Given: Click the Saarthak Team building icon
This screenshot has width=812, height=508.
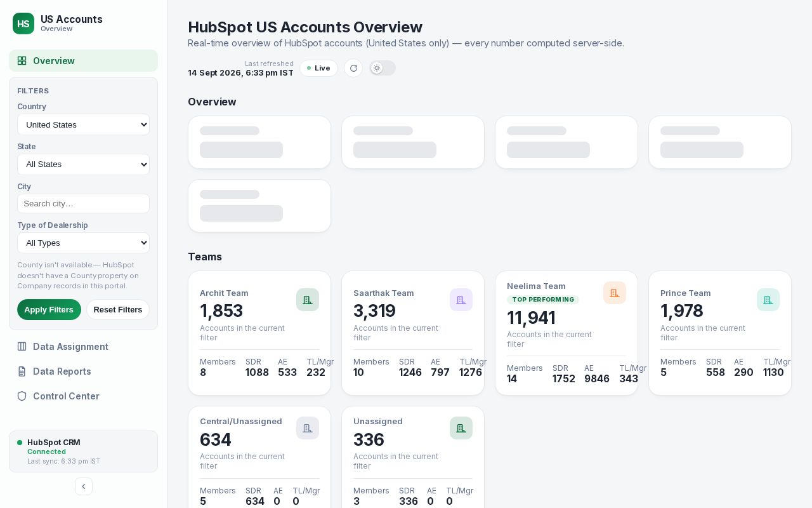Looking at the screenshot, I should 461,300.
